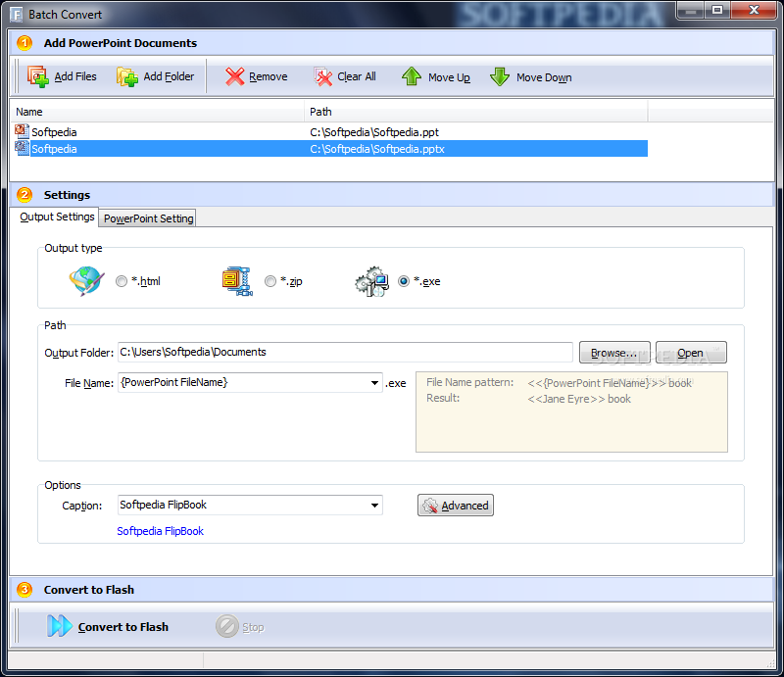This screenshot has height=677, width=784.
Task: Click the Move Up label
Action: coord(449,77)
